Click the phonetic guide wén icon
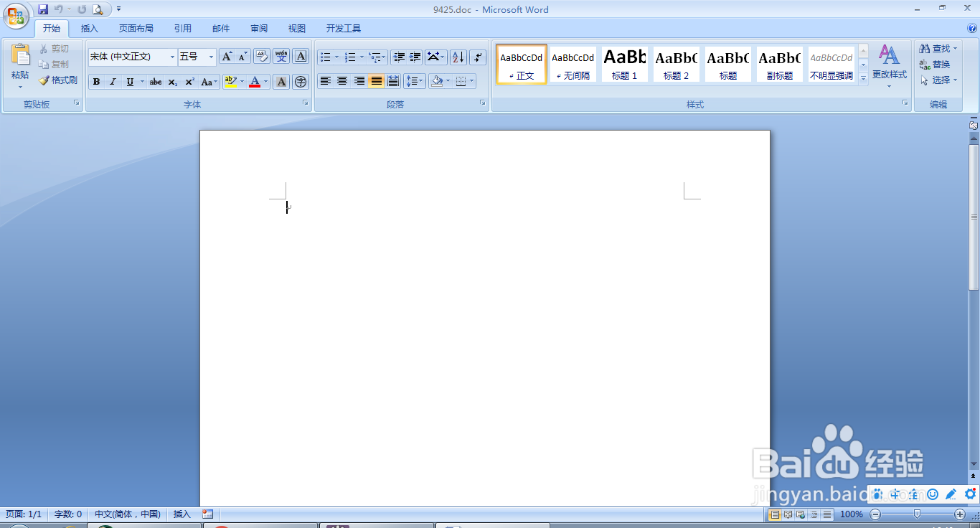The width and height of the screenshot is (980, 528). pyautogui.click(x=281, y=57)
